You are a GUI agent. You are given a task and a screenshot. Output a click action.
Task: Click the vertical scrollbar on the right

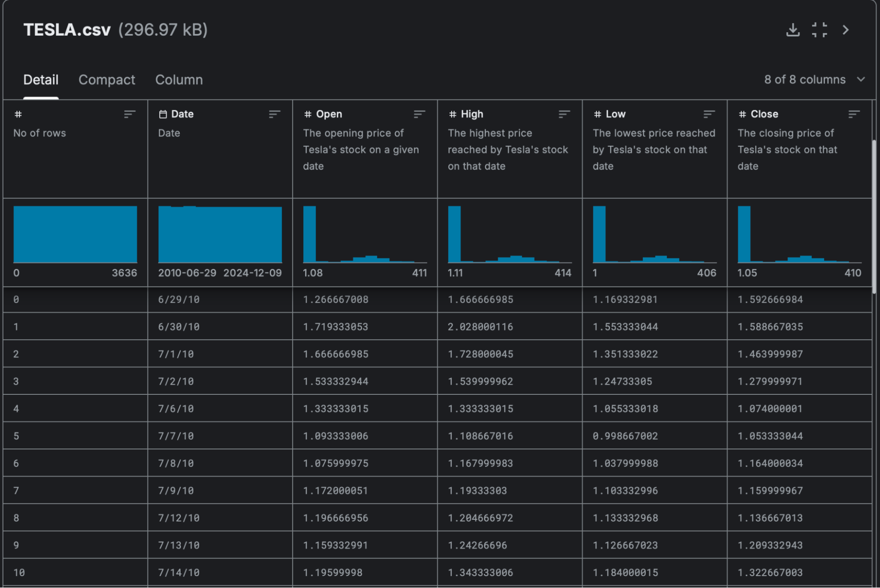click(874, 216)
